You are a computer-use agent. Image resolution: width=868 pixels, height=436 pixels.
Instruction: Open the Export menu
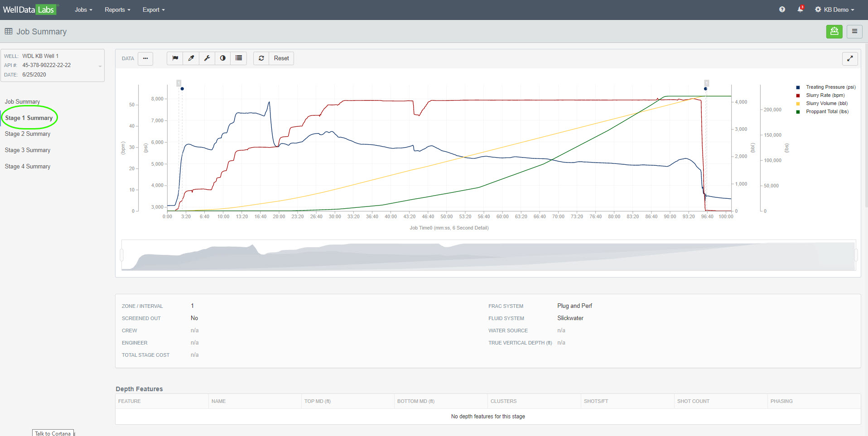point(154,10)
